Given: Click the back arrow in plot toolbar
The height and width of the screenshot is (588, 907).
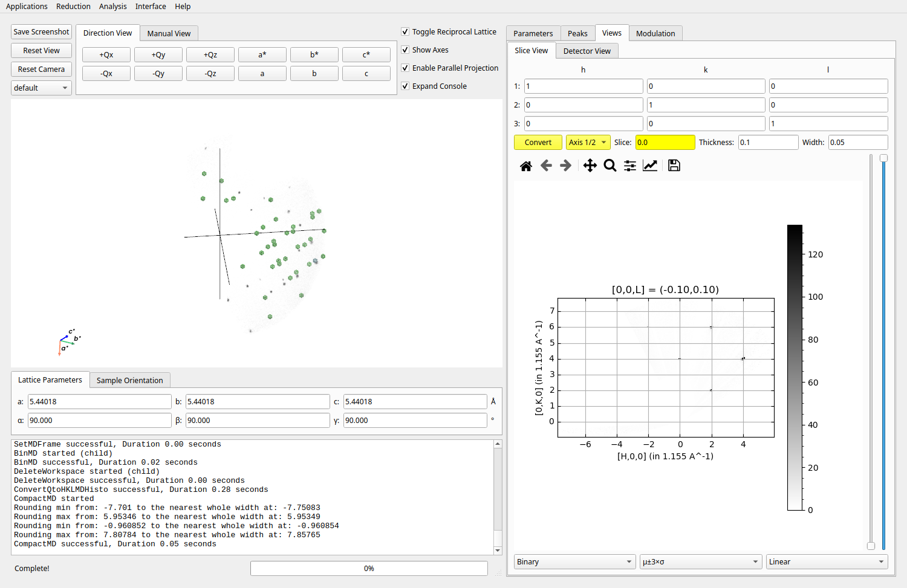Looking at the screenshot, I should pyautogui.click(x=546, y=166).
